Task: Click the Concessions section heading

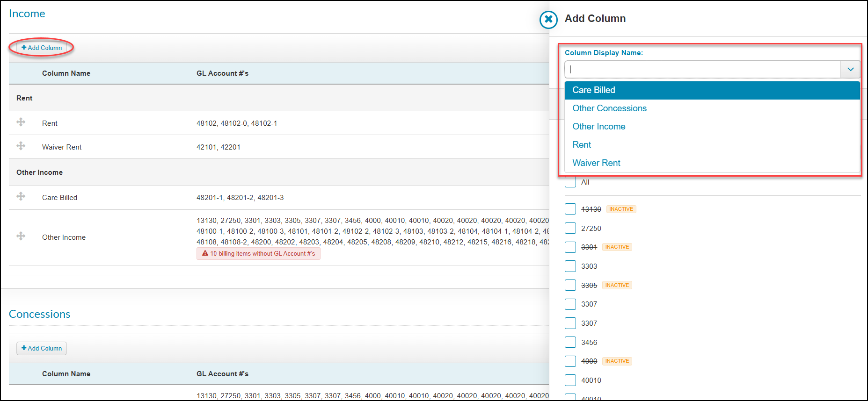Action: click(x=40, y=314)
